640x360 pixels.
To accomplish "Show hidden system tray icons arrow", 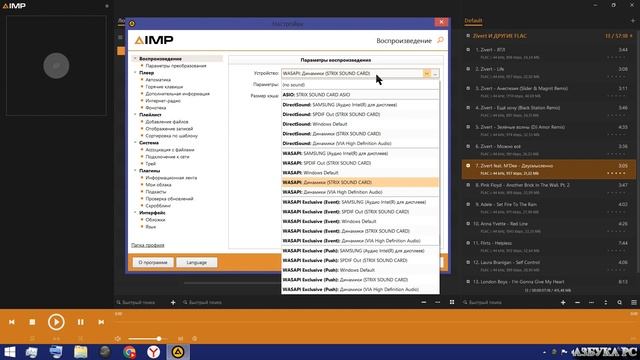I will pos(544,352).
